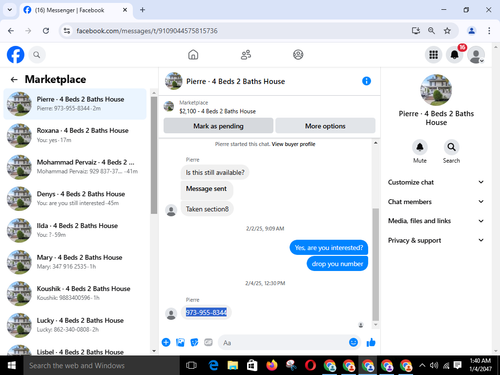
Task: Click the install app icon in address bar
Action: click(416, 31)
